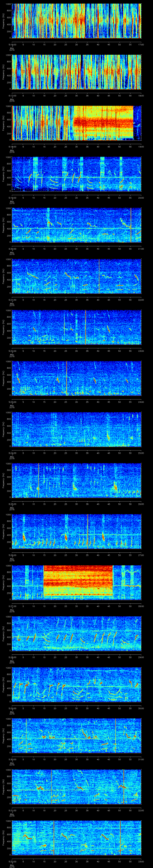
Task: Click the '21:00' axis end label
Action: click(x=141, y=249)
